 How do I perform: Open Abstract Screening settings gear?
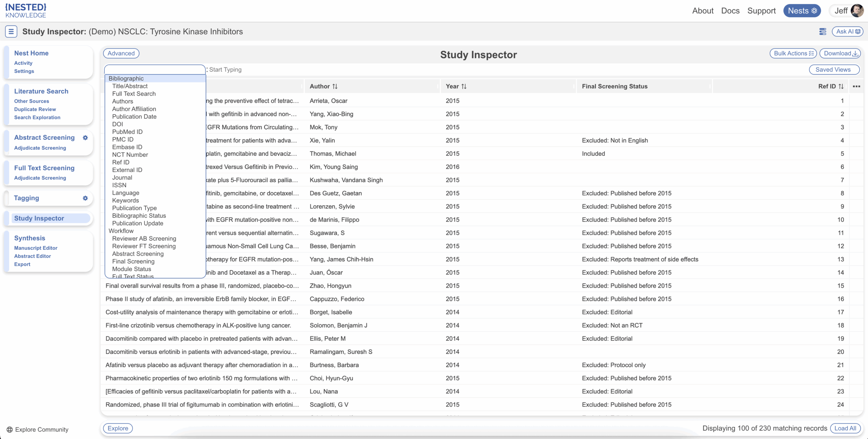85,138
